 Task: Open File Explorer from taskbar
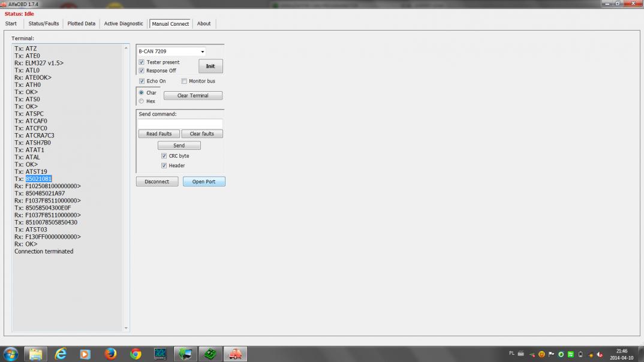35,354
